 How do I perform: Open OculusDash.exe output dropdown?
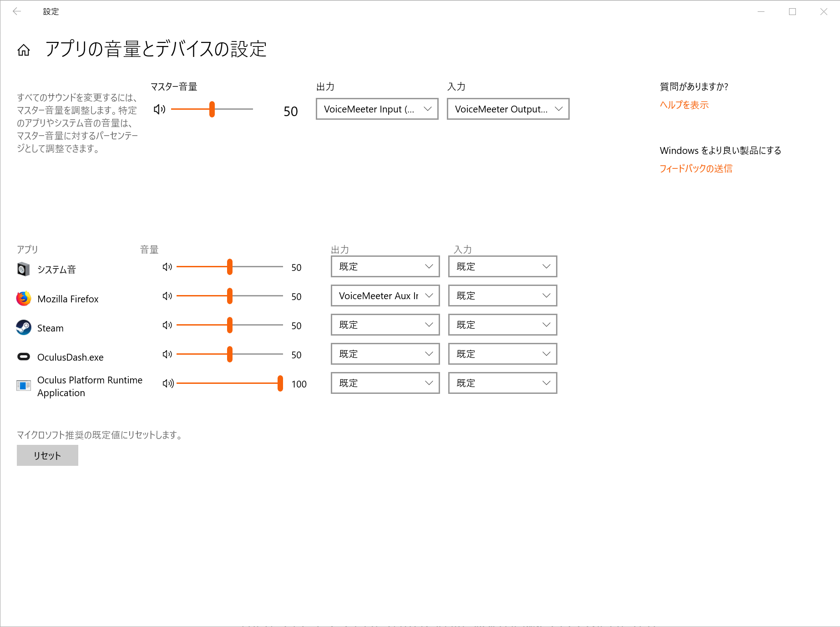coord(385,354)
